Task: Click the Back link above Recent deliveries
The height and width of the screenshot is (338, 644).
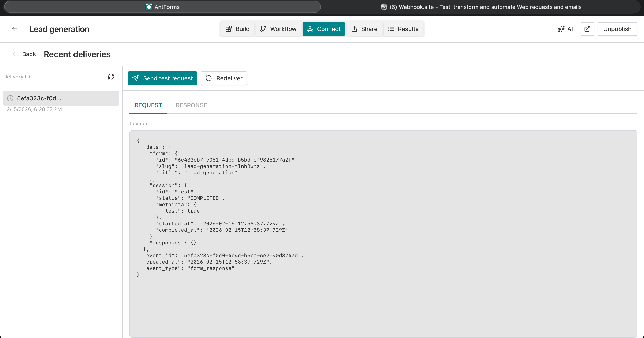Action: point(24,54)
